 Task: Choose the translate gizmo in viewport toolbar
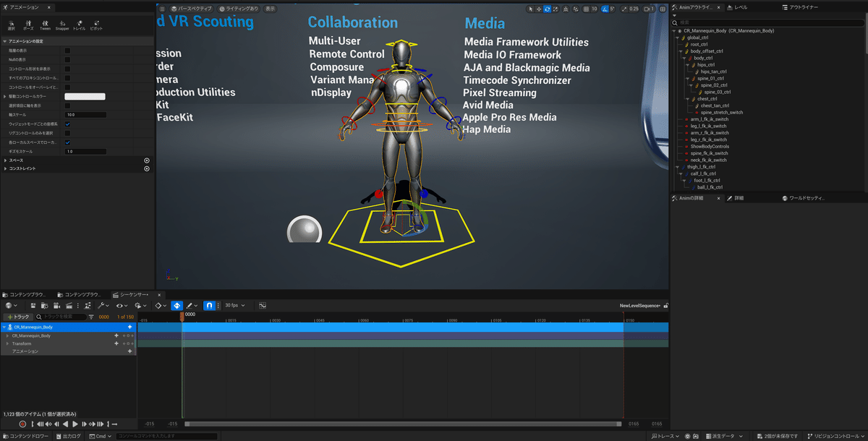539,9
